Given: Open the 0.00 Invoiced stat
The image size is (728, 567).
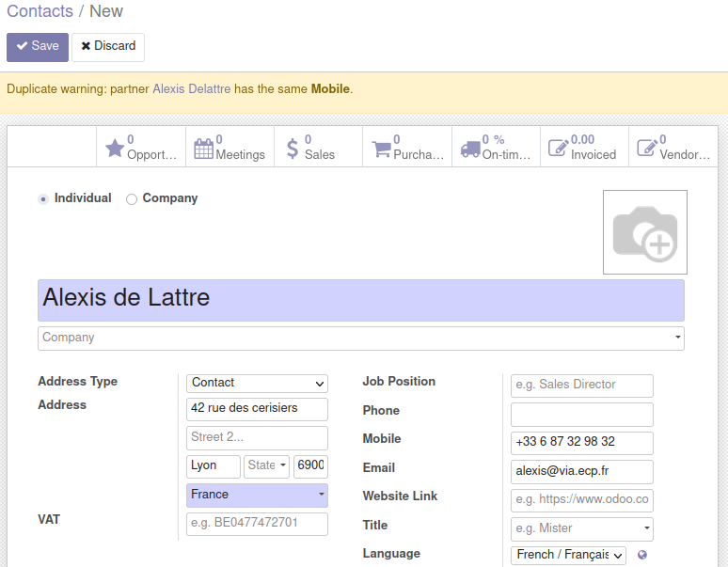Looking at the screenshot, I should [582, 139].
